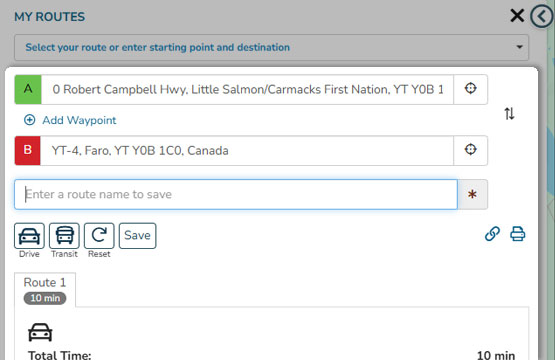555x360 pixels.
Task: Select the Transit mode bus icon
Action: click(64, 236)
